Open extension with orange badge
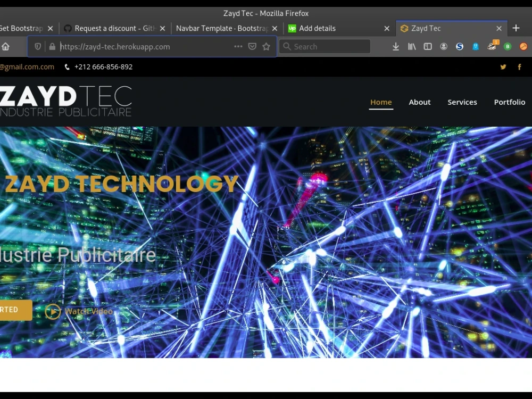Viewport: 532px width, 399px height. [x=492, y=46]
